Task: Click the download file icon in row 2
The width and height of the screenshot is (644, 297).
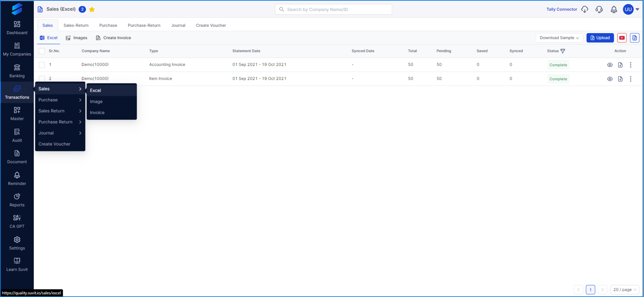Action: click(620, 79)
